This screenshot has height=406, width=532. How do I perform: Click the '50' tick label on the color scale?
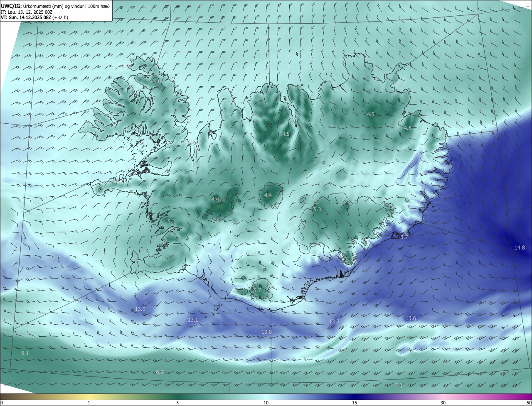pyautogui.click(x=529, y=403)
